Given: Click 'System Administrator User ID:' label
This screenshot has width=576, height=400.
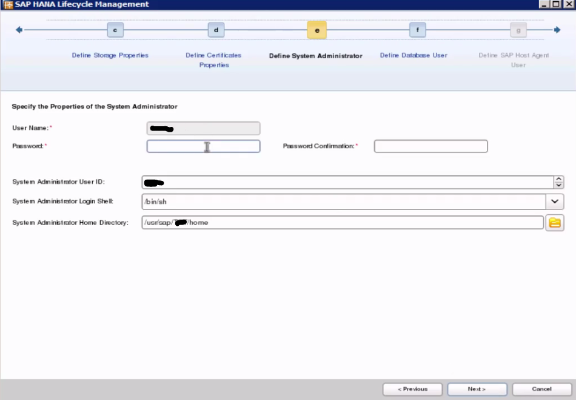Looking at the screenshot, I should pyautogui.click(x=58, y=182).
